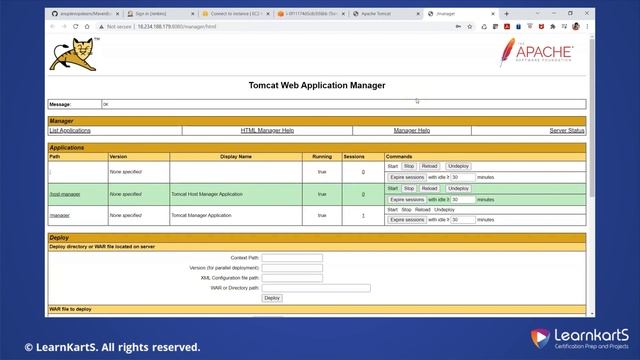The height and width of the screenshot is (360, 640).
Task: Select the /manager browser tab
Action: pos(460,14)
